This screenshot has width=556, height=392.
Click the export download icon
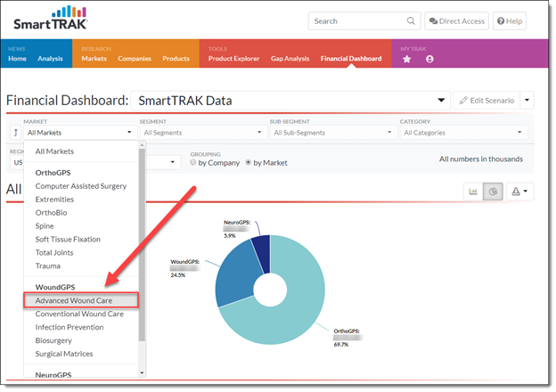click(x=519, y=192)
